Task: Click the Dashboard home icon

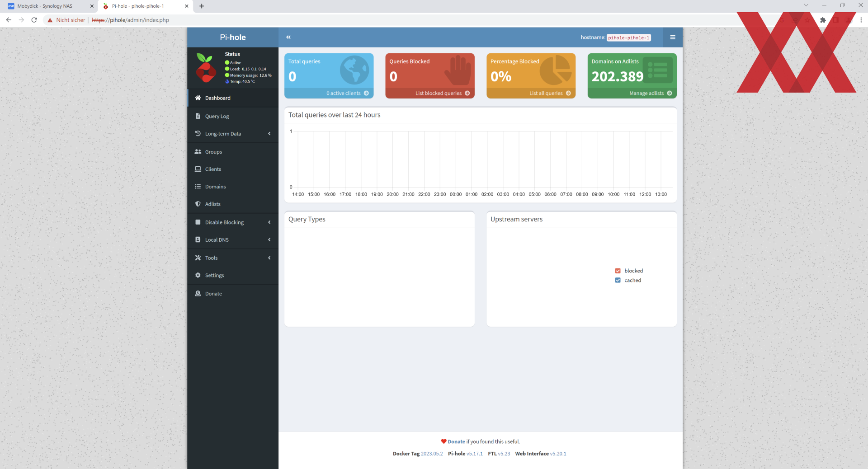Action: [x=198, y=98]
